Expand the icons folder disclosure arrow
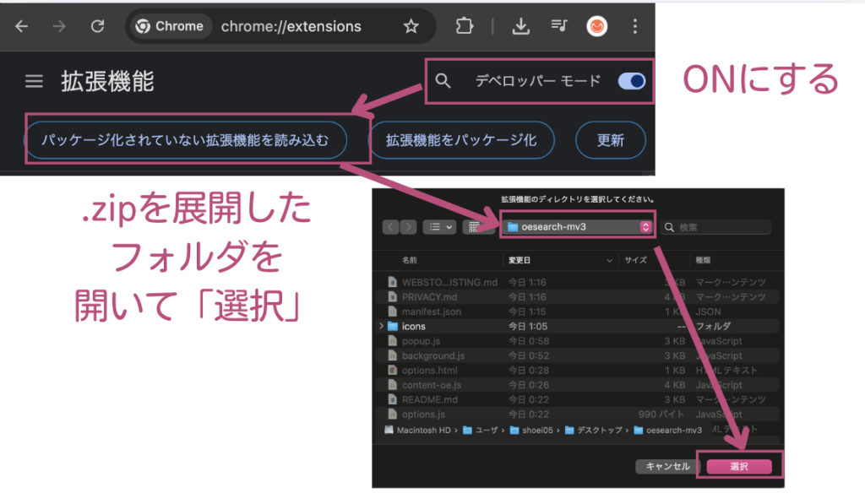The height and width of the screenshot is (504, 865). pyautogui.click(x=382, y=326)
